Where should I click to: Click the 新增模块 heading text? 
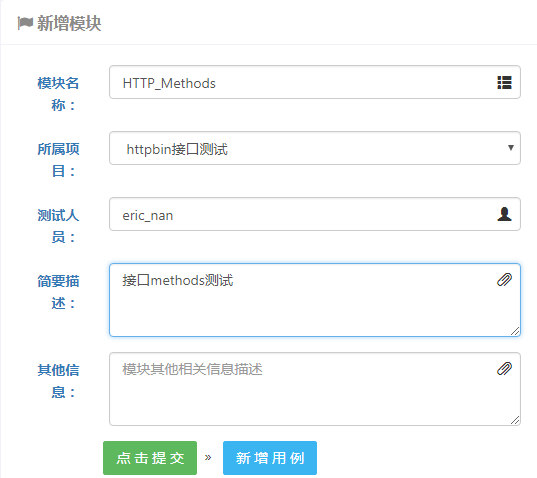69,24
